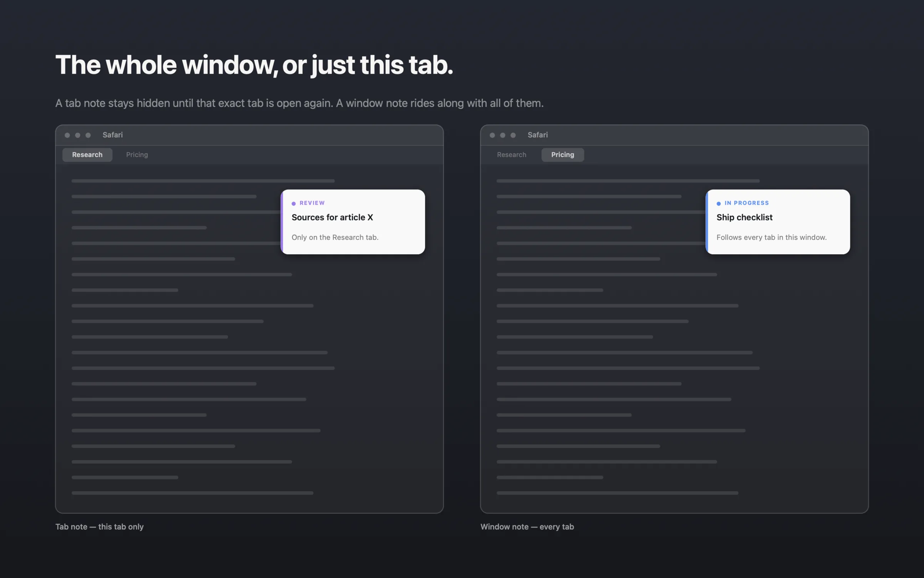Click the subtitle beginning 'A tab note stays hidden'
The height and width of the screenshot is (578, 924).
point(300,103)
